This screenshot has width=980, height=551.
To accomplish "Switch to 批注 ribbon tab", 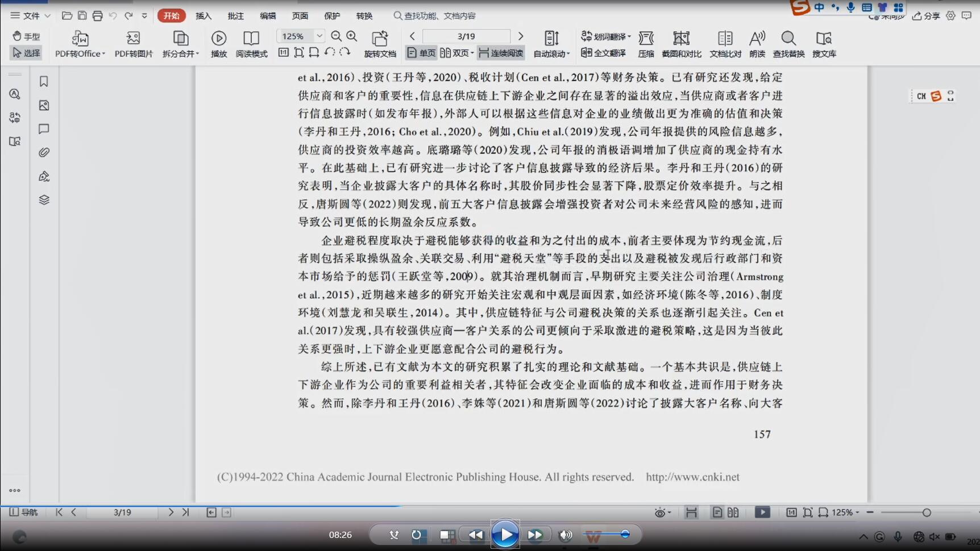I will click(235, 16).
